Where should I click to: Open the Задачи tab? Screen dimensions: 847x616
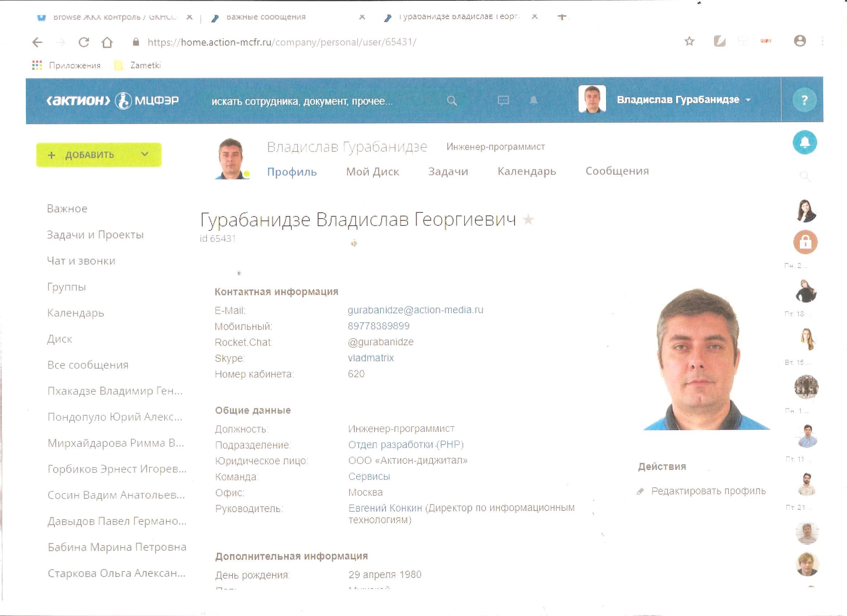pyautogui.click(x=448, y=171)
